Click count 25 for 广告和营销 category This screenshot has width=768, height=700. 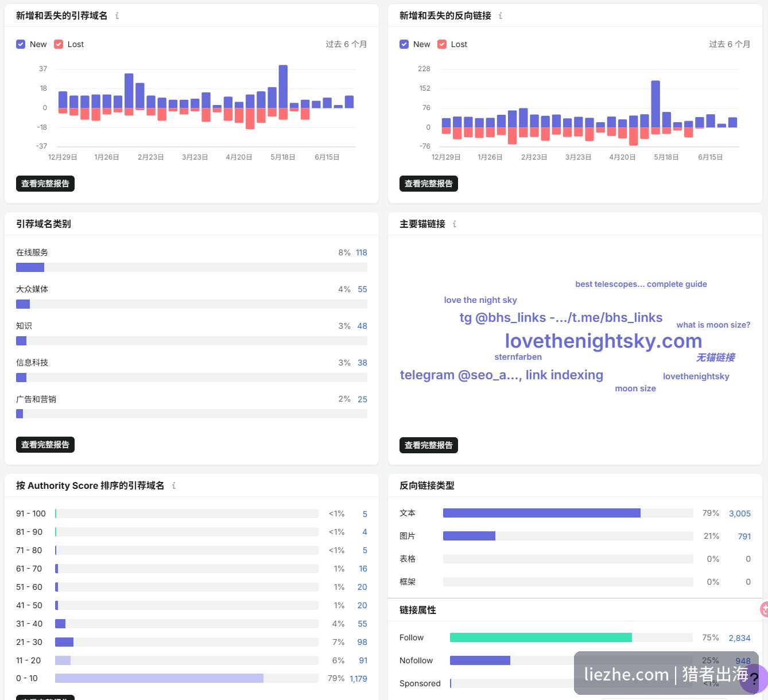tap(362, 399)
